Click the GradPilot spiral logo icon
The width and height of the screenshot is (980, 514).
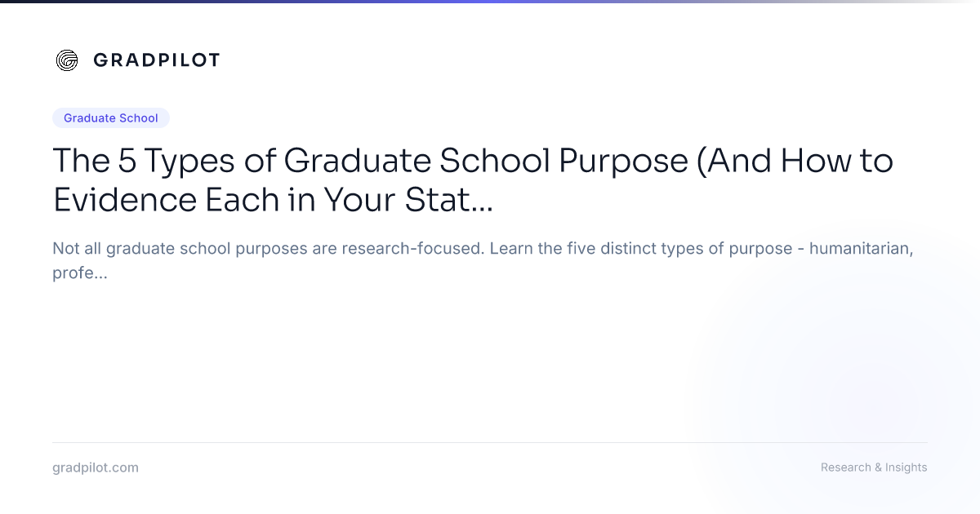(67, 60)
